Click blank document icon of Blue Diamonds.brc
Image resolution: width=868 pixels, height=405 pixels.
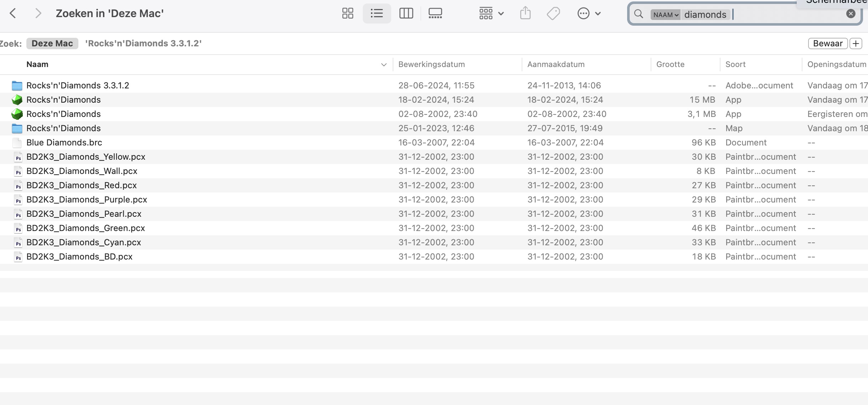(x=17, y=143)
